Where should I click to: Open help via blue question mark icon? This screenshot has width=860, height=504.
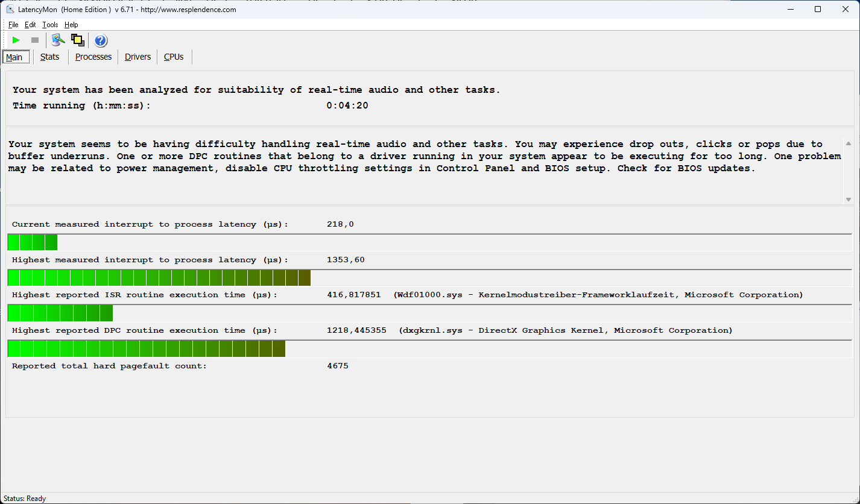[x=101, y=40]
